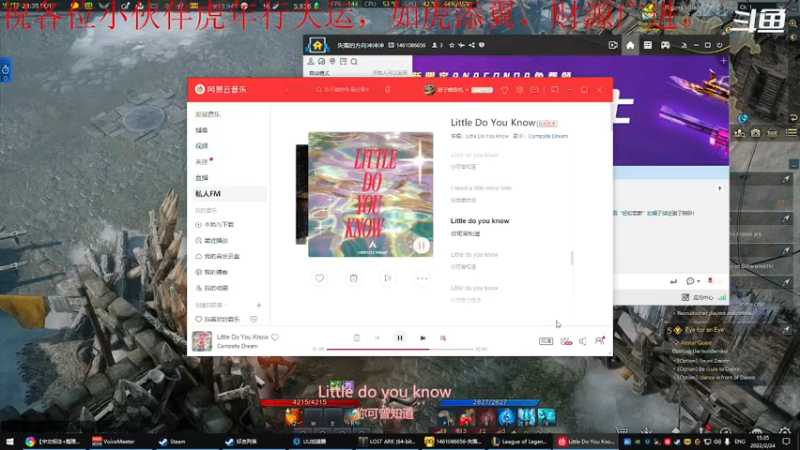Open 本地与下载 sidebar entry
This screenshot has width=800, height=450.
[215, 224]
